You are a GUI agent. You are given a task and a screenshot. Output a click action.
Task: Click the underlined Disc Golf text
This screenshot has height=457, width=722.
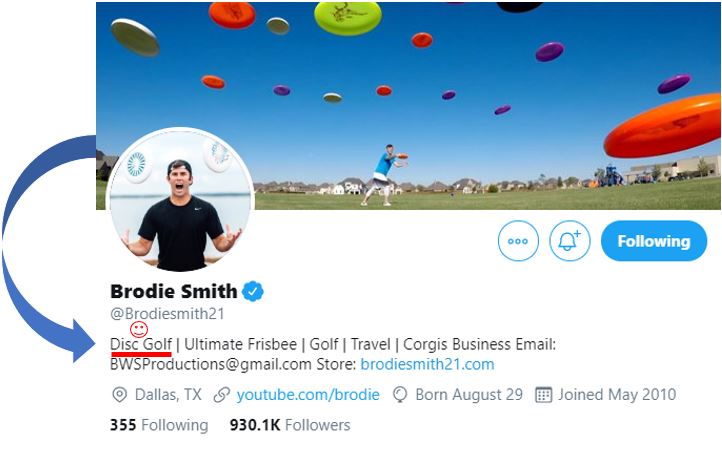tap(141, 345)
